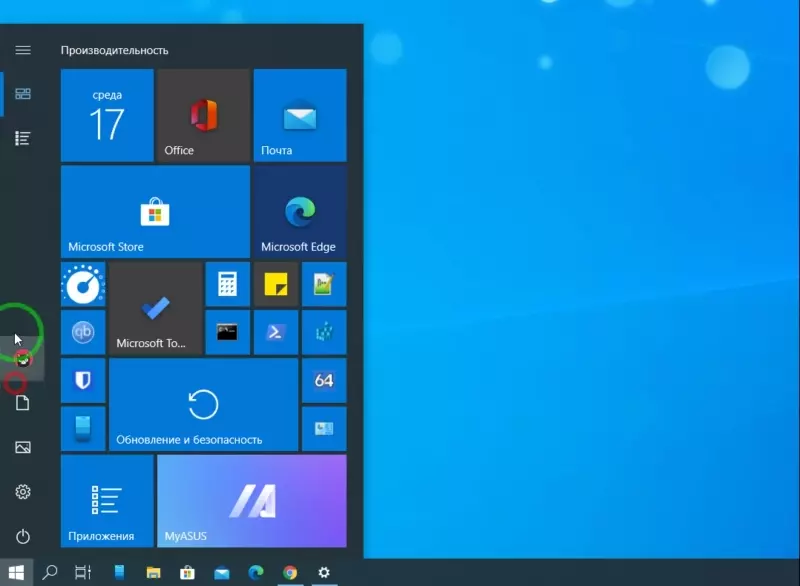Viewport: 800px width, 586px height.
Task: Open the power options menu
Action: pyautogui.click(x=23, y=536)
